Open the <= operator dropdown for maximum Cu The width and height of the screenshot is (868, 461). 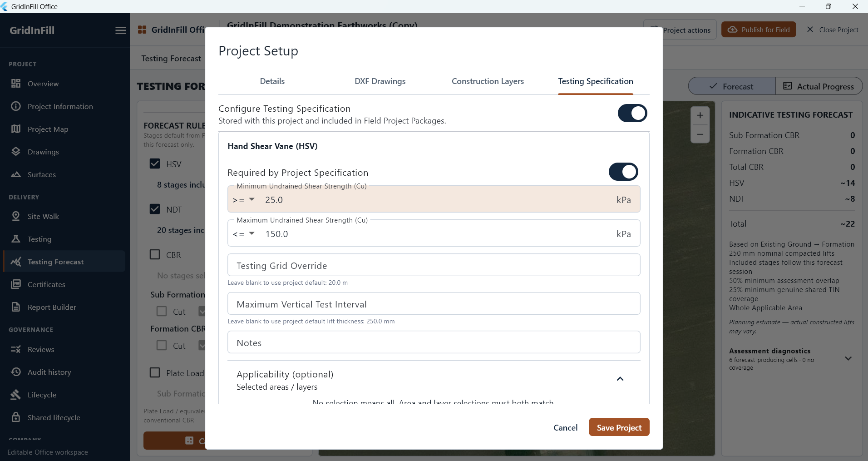(x=244, y=234)
